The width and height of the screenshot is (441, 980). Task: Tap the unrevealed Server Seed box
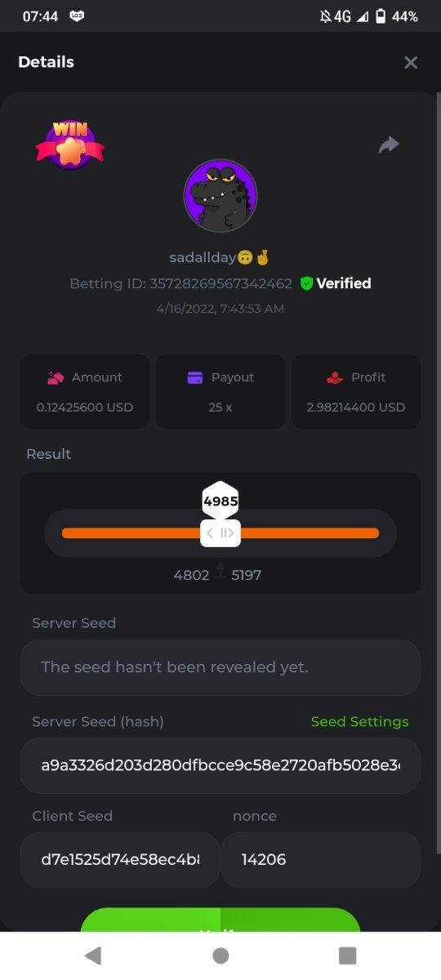pyautogui.click(x=220, y=667)
